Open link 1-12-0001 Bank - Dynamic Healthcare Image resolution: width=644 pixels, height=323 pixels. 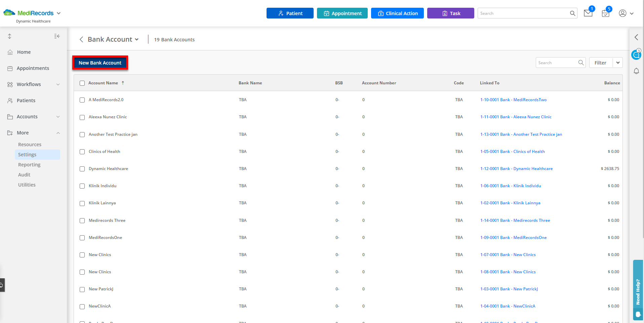click(x=516, y=169)
